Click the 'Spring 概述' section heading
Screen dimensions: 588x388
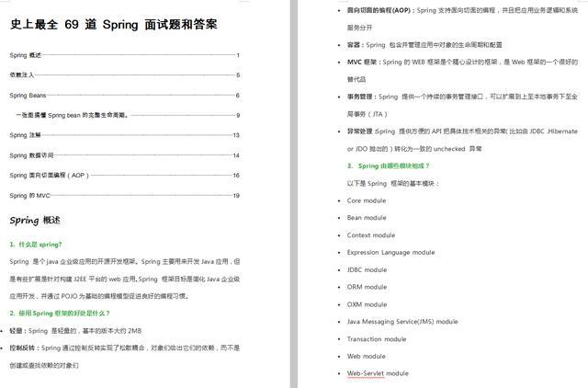point(35,221)
